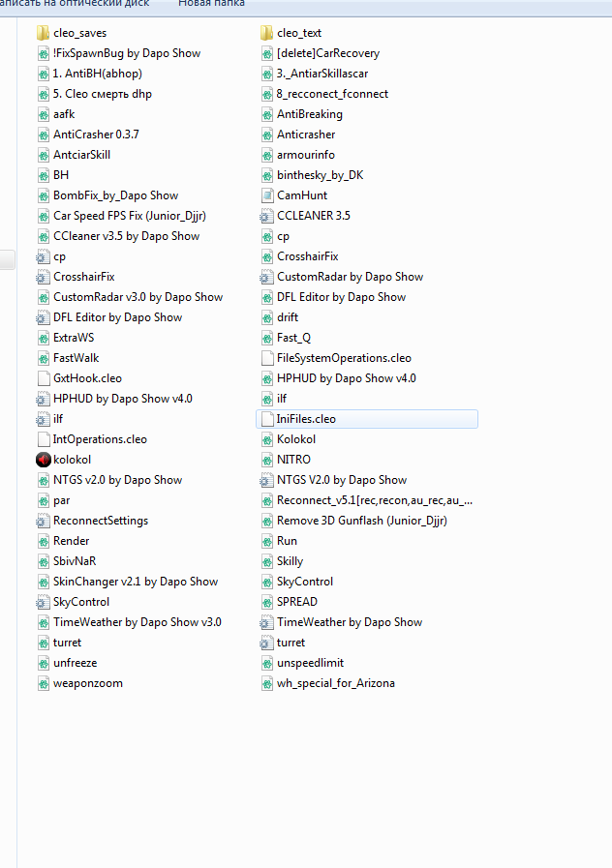Viewport: 612px width, 868px height.
Task: Select Car Speed FPS Fix (Junior_Djjr) file
Action: [129, 216]
